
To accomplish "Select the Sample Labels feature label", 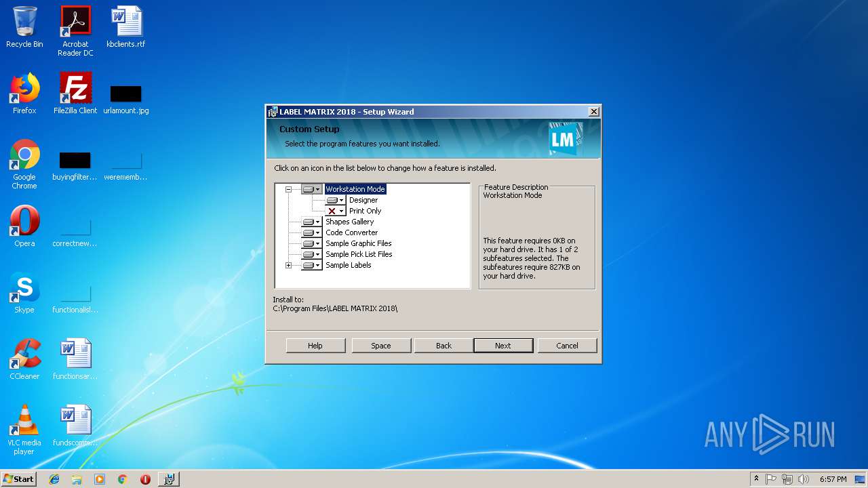I will click(x=348, y=265).
